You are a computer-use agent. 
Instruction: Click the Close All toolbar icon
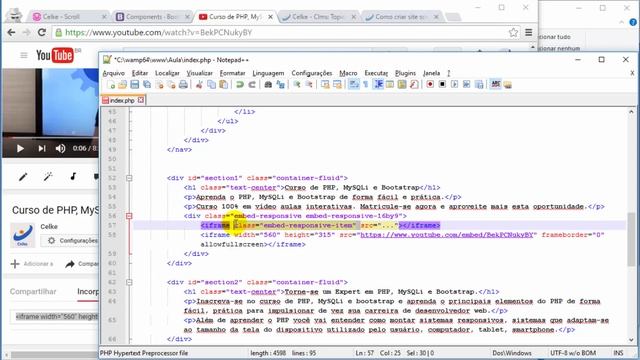(x=171, y=84)
